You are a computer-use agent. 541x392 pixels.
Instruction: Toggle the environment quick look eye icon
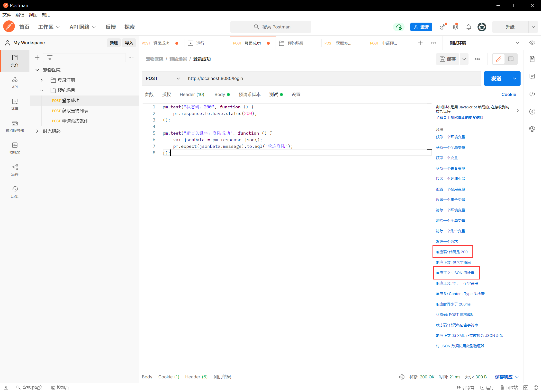click(x=532, y=43)
